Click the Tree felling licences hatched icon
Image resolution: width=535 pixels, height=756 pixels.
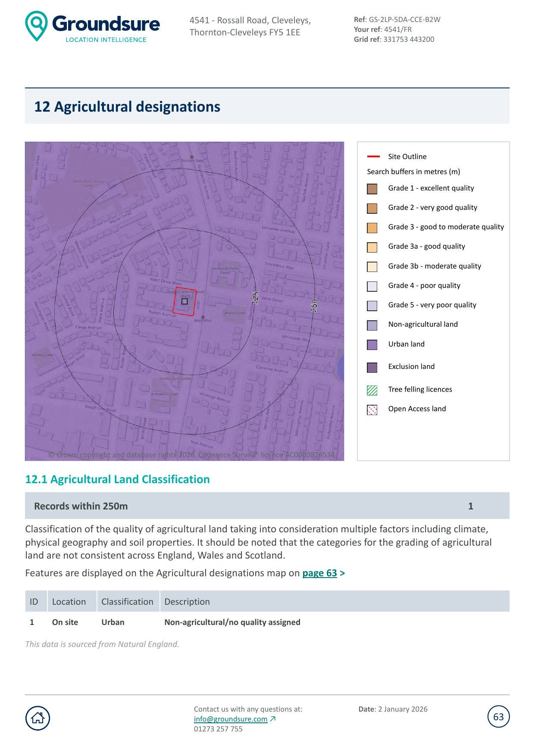click(372, 390)
